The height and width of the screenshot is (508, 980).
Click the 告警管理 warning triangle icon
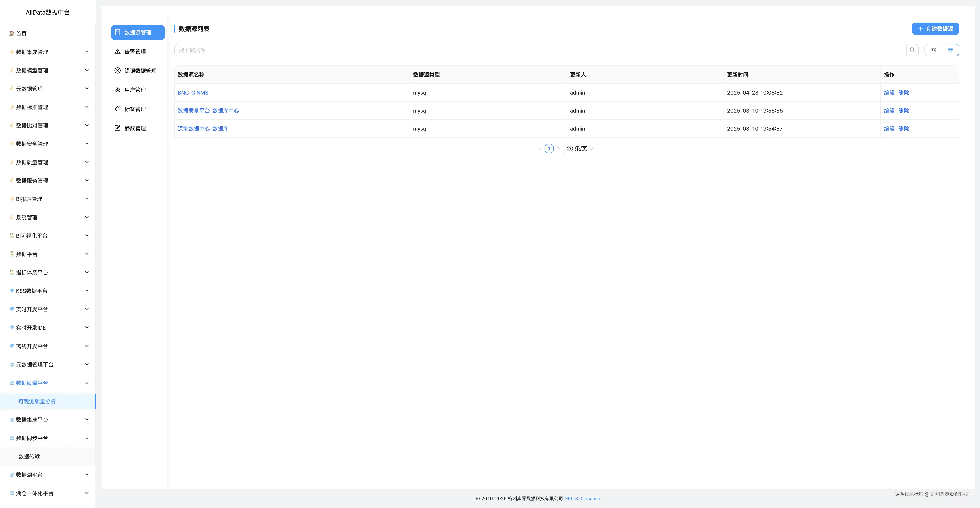pos(118,52)
